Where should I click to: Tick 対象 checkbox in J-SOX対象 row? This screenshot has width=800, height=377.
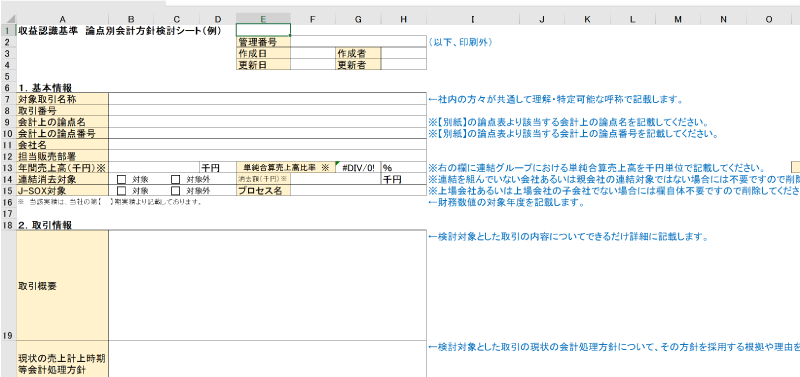tap(121, 191)
